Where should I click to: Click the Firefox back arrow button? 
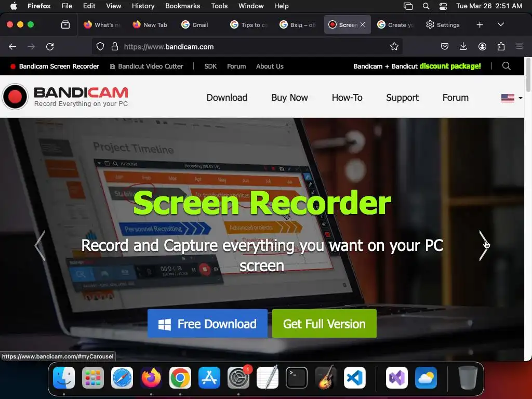tap(12, 47)
